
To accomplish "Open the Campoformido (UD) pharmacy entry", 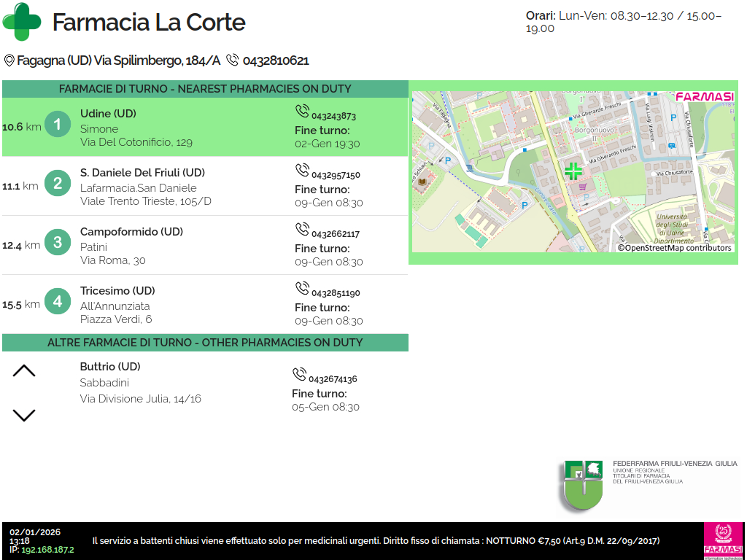I will click(131, 232).
